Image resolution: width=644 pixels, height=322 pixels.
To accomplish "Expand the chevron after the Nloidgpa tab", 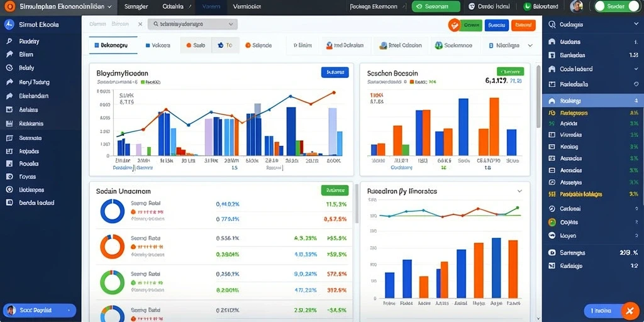I will point(530,45).
